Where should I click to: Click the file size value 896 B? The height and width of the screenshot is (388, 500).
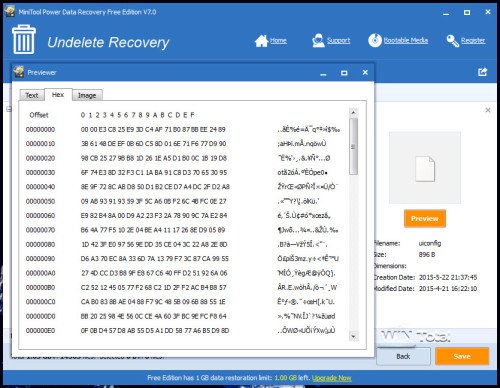(427, 255)
